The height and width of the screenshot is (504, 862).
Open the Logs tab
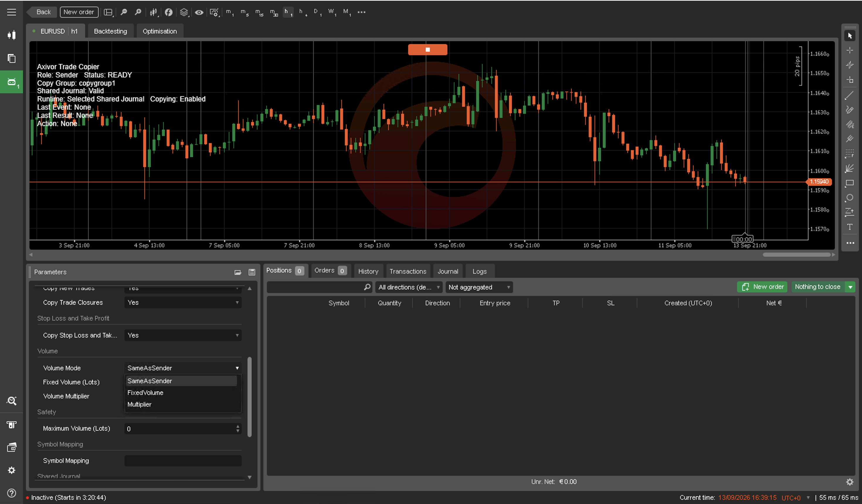coord(480,272)
